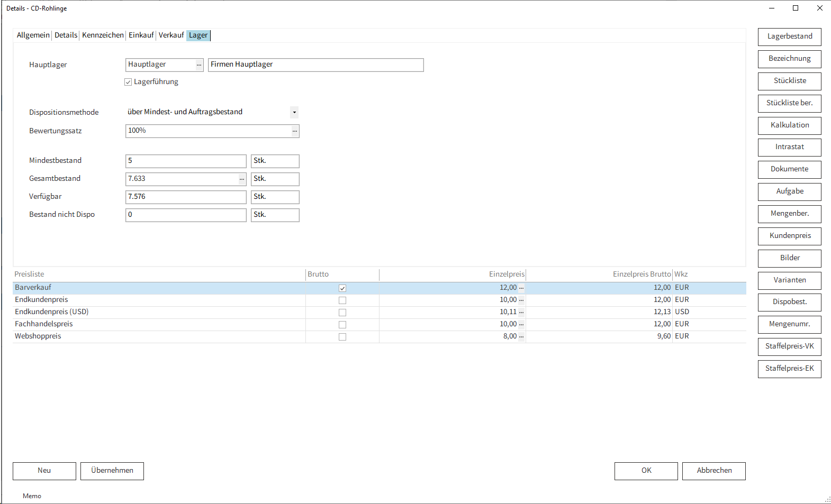The height and width of the screenshot is (504, 831).
Task: Maximize the Details window
Action: point(795,8)
